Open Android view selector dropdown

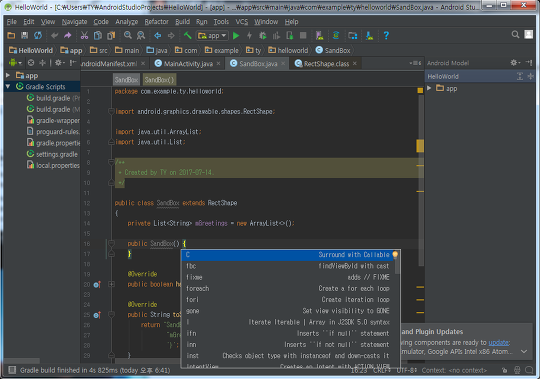15,63
